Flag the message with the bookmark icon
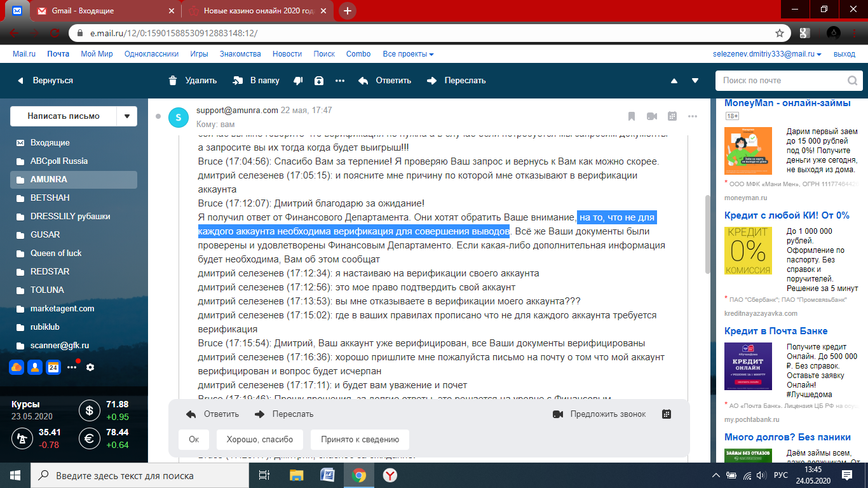 632,116
